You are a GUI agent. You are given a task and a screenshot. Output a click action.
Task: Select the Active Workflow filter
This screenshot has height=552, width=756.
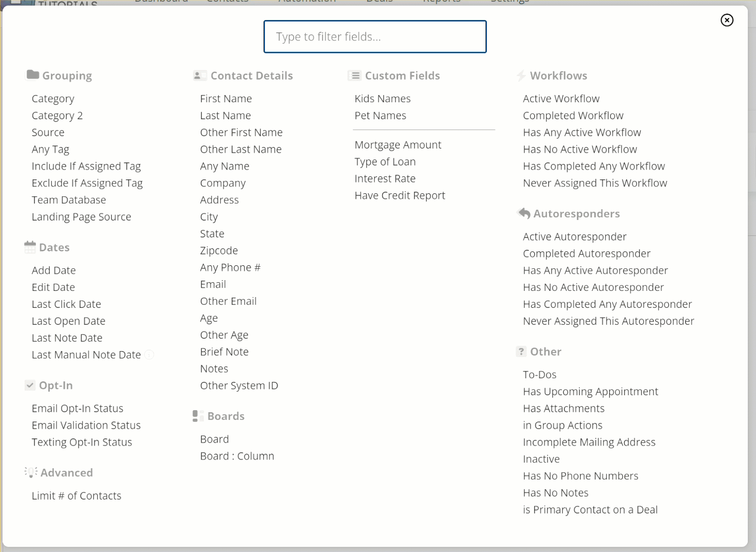click(x=561, y=99)
